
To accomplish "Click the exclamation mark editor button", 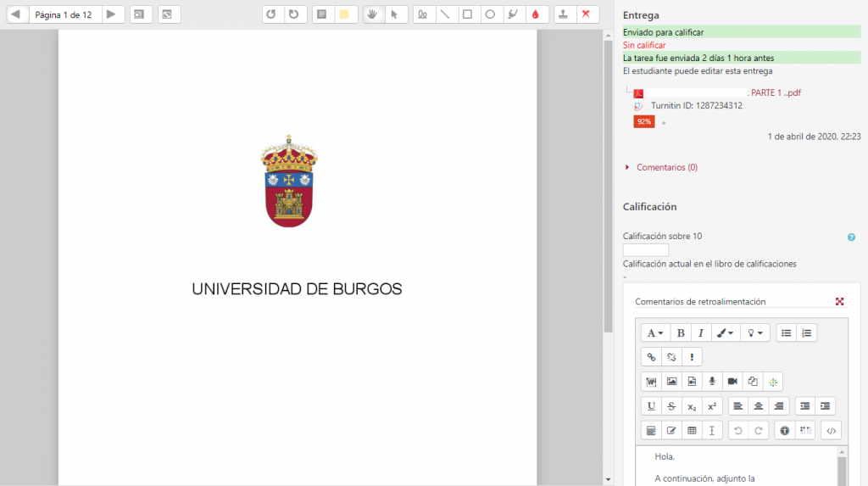I will (692, 357).
